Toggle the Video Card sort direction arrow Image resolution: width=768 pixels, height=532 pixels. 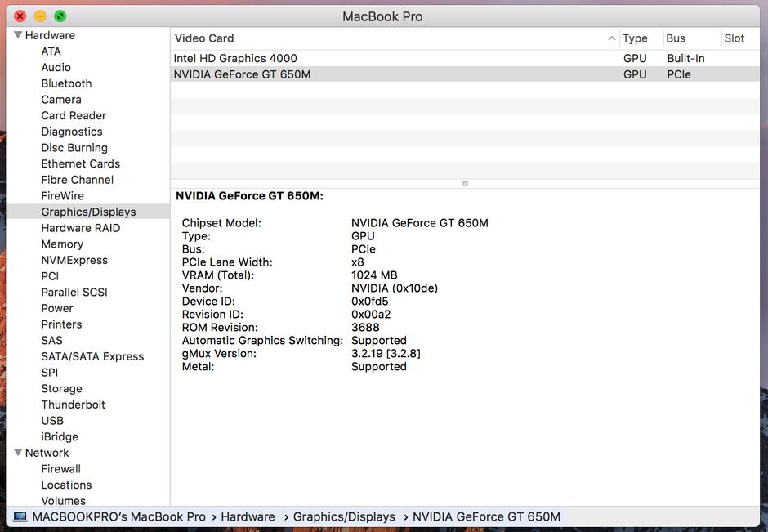(x=611, y=38)
